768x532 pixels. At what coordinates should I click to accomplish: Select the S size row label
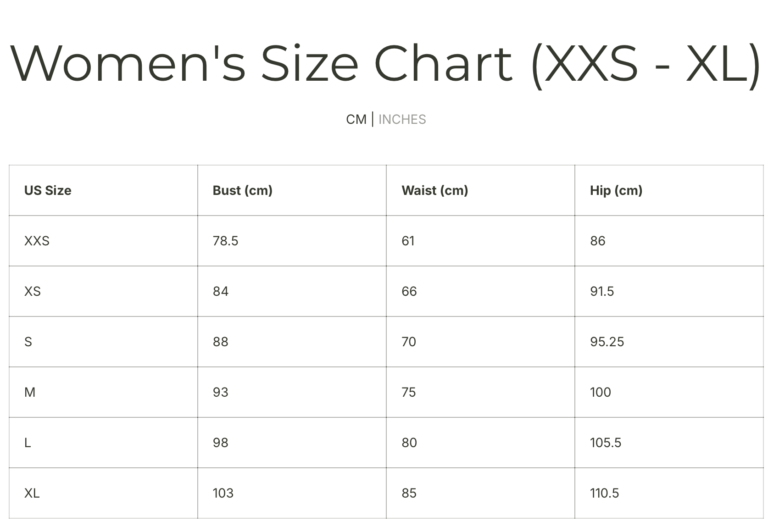28,342
